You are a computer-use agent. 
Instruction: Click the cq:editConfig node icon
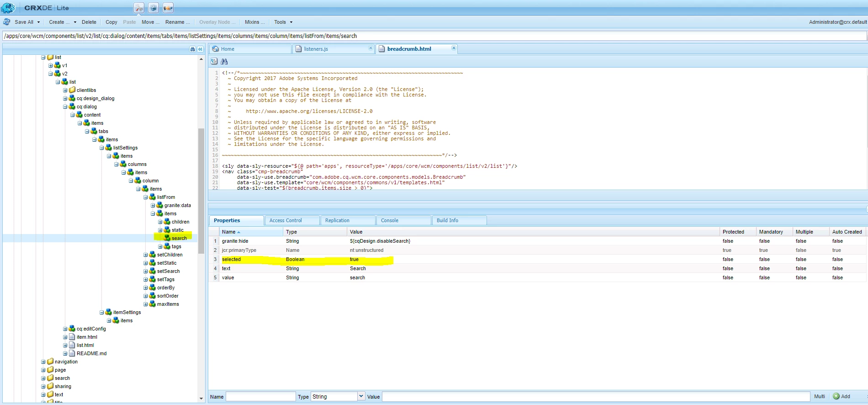pos(72,329)
